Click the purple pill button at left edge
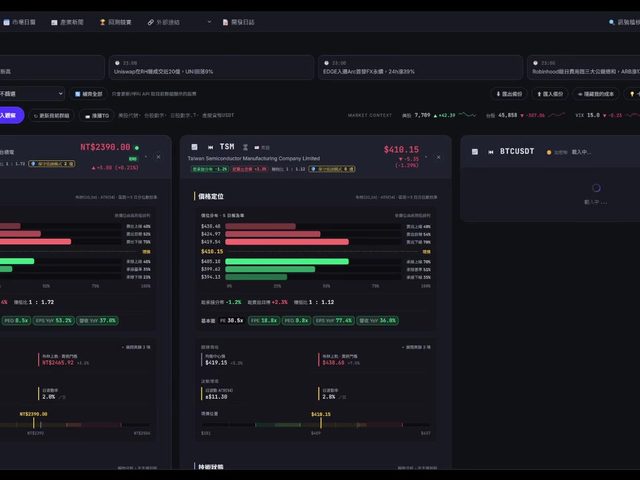Screen dimensions: 640x480 point(11,116)
